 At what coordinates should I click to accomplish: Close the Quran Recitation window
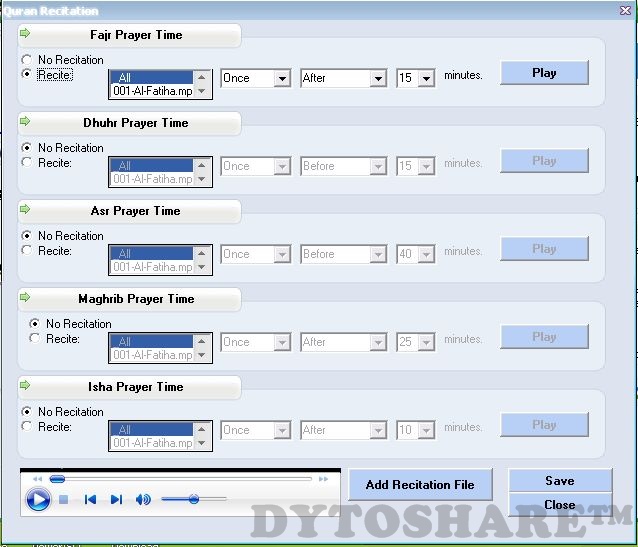(x=625, y=10)
